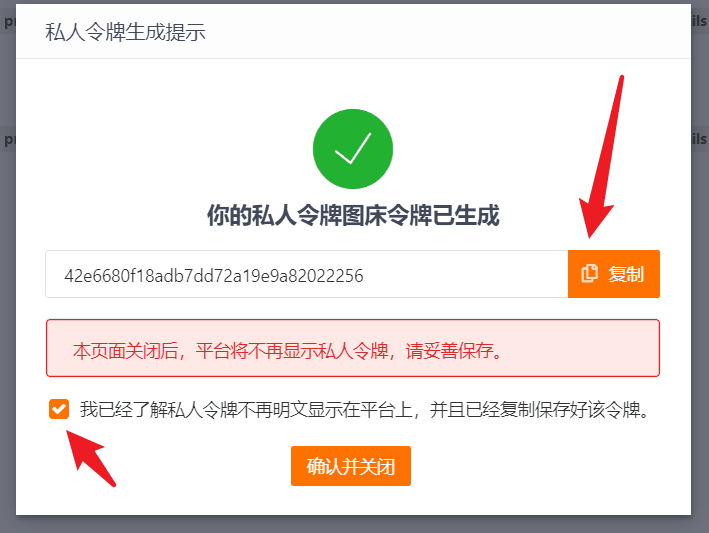Click the dialog title 私人令牌生成提示
709x533 pixels.
[125, 32]
